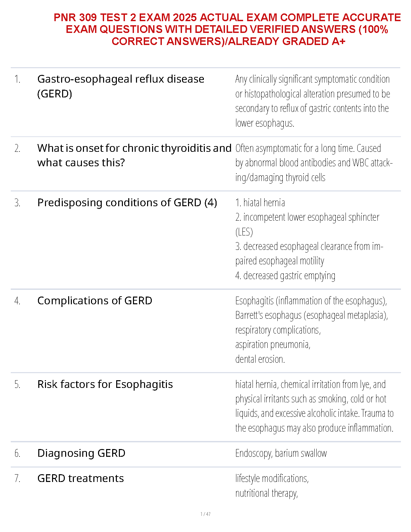Click the "1. hiatal hernia" answer line

[x=260, y=203]
